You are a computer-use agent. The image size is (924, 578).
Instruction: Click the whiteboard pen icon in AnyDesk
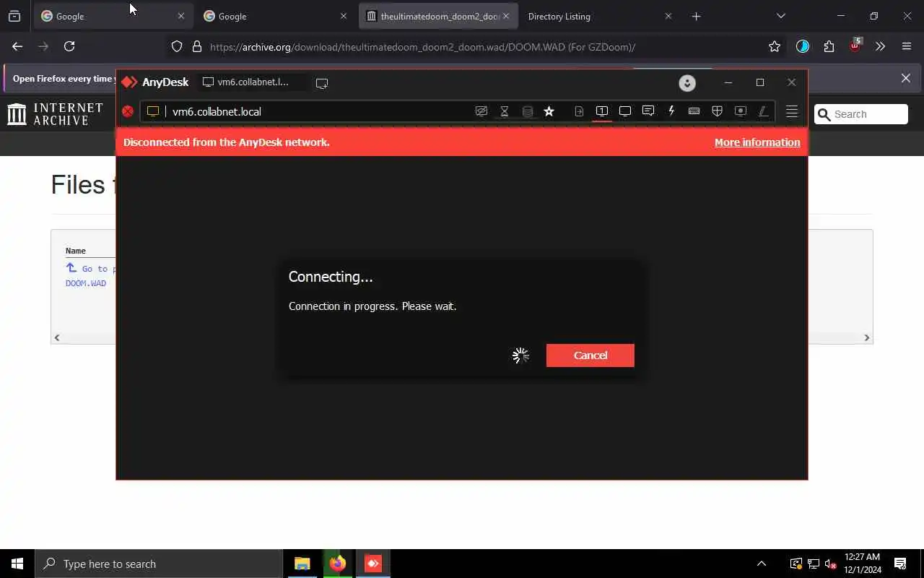(x=763, y=111)
